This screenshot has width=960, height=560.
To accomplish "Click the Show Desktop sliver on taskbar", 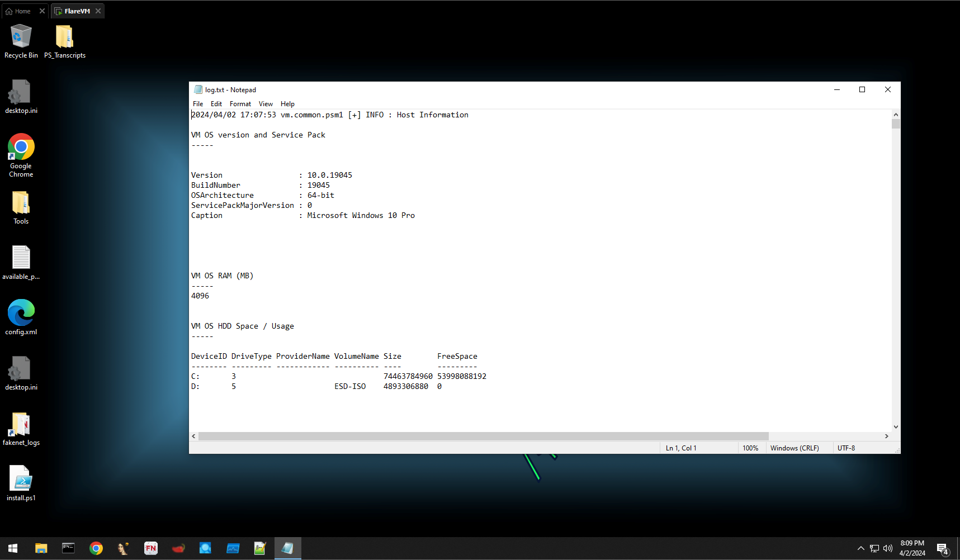I will pyautogui.click(x=958, y=548).
